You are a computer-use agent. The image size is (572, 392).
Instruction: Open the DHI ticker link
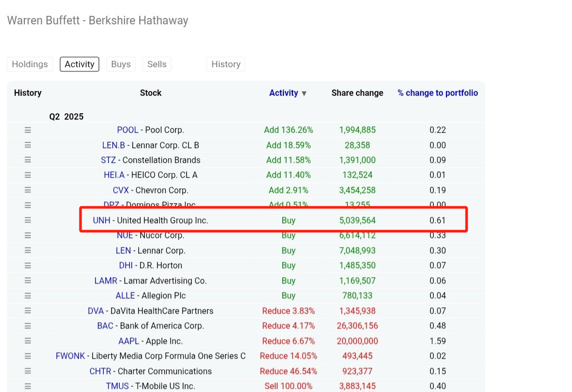[126, 266]
